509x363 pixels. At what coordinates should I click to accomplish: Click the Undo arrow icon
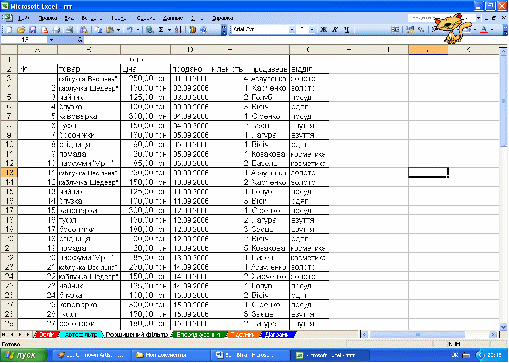point(130,30)
